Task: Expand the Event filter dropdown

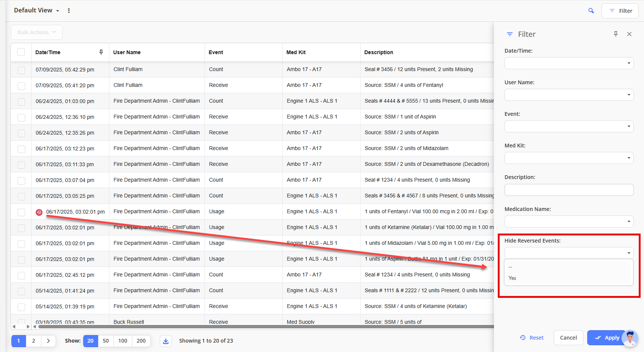Action: [x=569, y=126]
